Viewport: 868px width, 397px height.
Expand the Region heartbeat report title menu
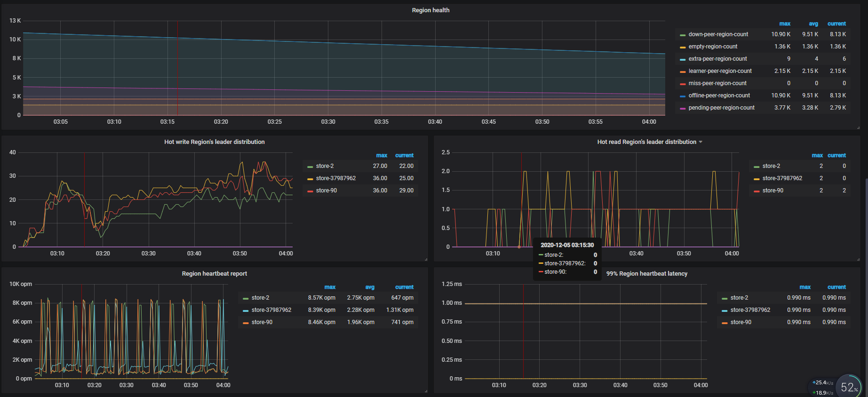pyautogui.click(x=214, y=274)
